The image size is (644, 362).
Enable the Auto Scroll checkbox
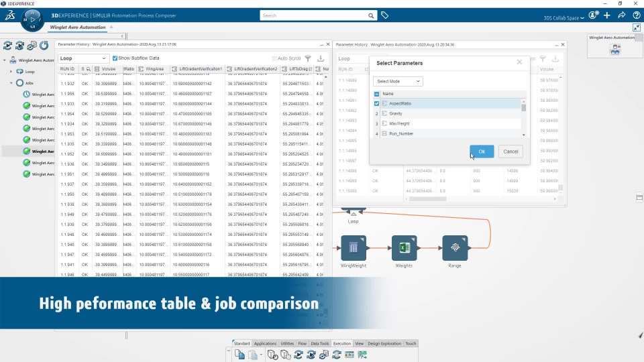(x=274, y=58)
